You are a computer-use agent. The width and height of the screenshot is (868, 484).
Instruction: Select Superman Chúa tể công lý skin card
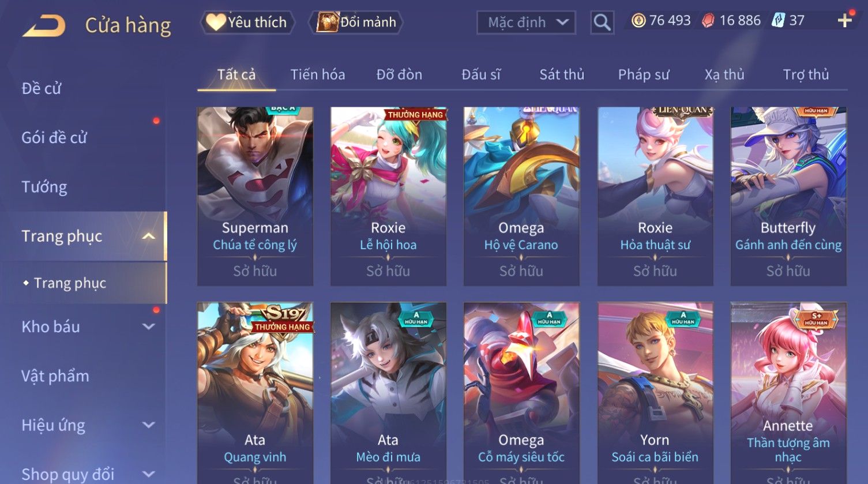click(255, 196)
